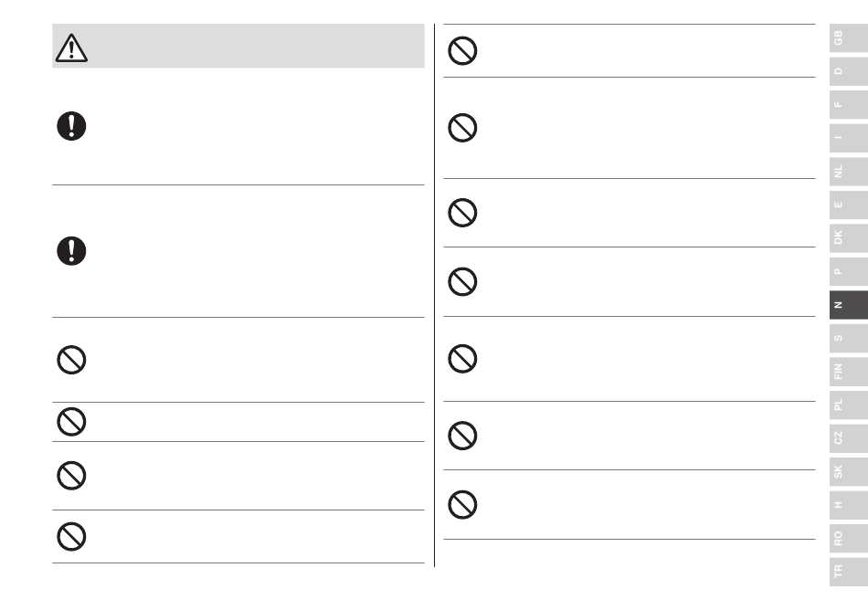The image size is (868, 610).
Task: Go to the SK language tab
Action: [848, 470]
